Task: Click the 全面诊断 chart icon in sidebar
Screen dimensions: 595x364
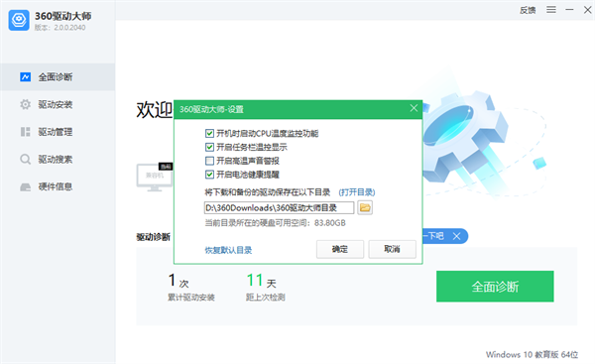Action: (x=25, y=77)
